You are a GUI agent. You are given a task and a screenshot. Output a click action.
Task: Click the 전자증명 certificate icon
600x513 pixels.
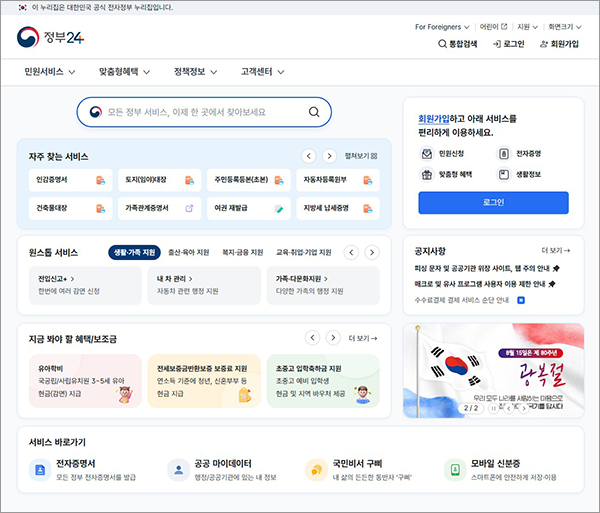pos(504,154)
